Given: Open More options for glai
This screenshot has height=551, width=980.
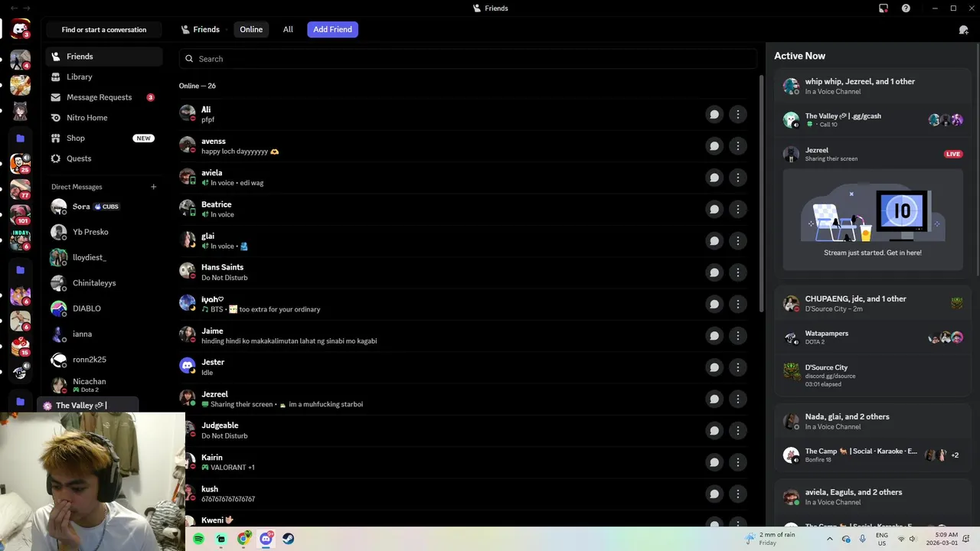Looking at the screenshot, I should coord(737,240).
